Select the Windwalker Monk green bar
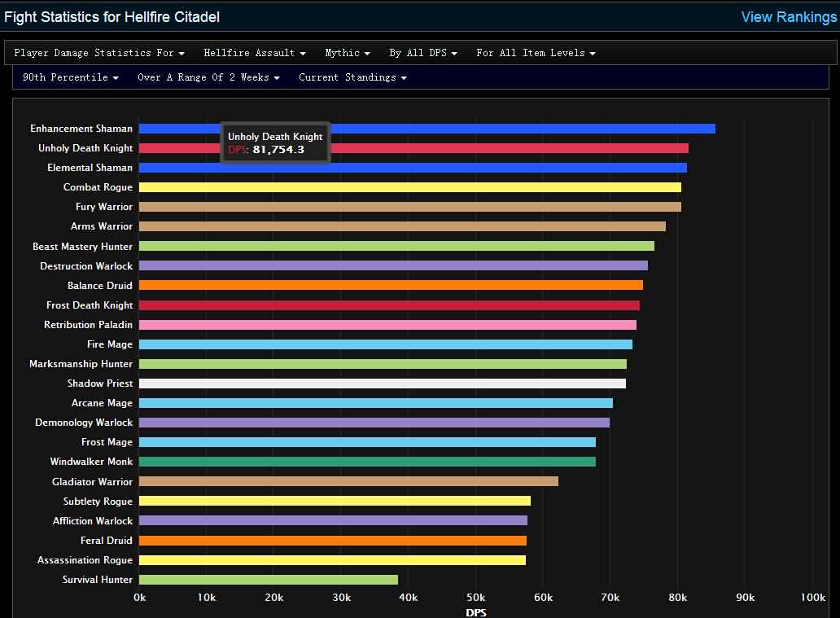 [368, 462]
